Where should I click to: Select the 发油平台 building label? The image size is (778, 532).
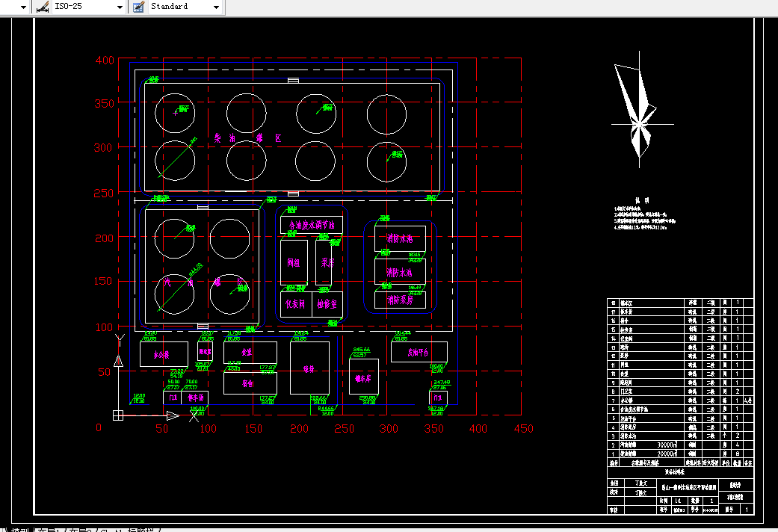[x=418, y=353]
